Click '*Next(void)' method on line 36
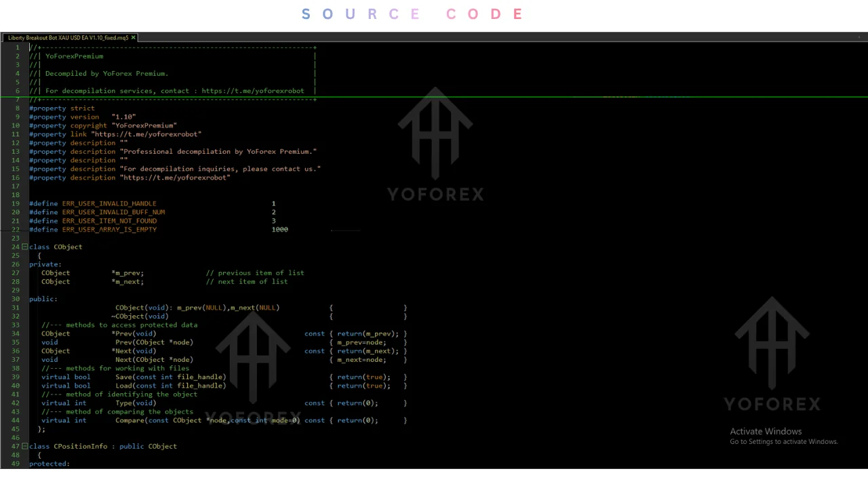Image resolution: width=868 pixels, height=488 pixels. point(134,351)
